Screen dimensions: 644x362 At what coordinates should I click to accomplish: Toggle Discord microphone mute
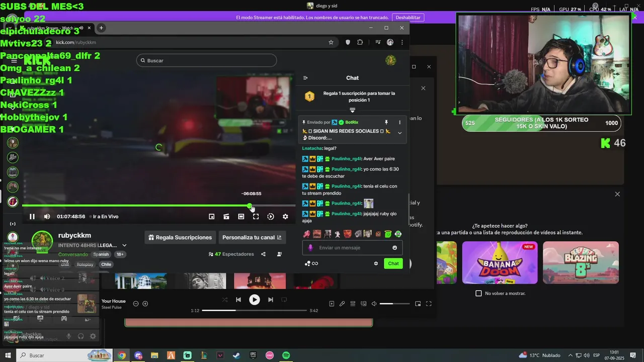click(69, 336)
